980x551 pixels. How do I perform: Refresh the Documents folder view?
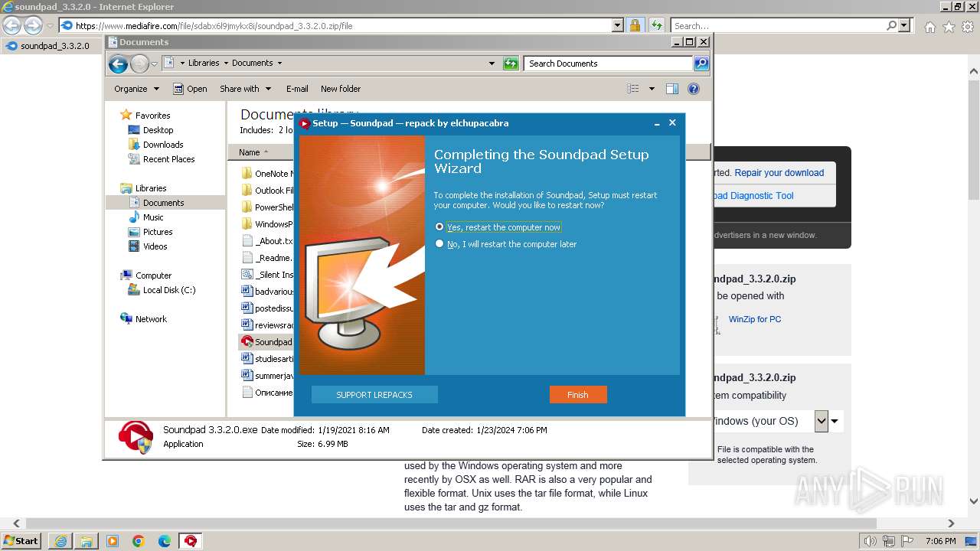tap(511, 64)
